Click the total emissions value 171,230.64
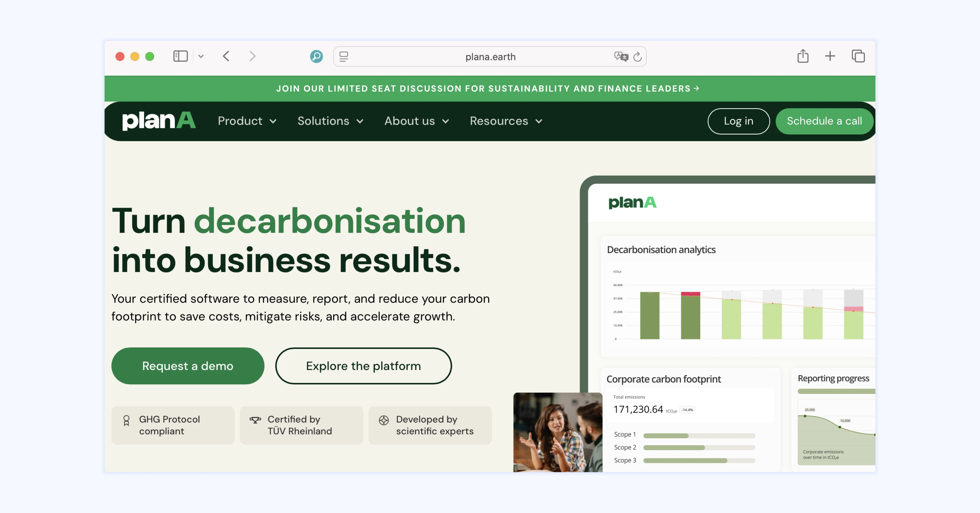The image size is (980, 513). point(638,409)
